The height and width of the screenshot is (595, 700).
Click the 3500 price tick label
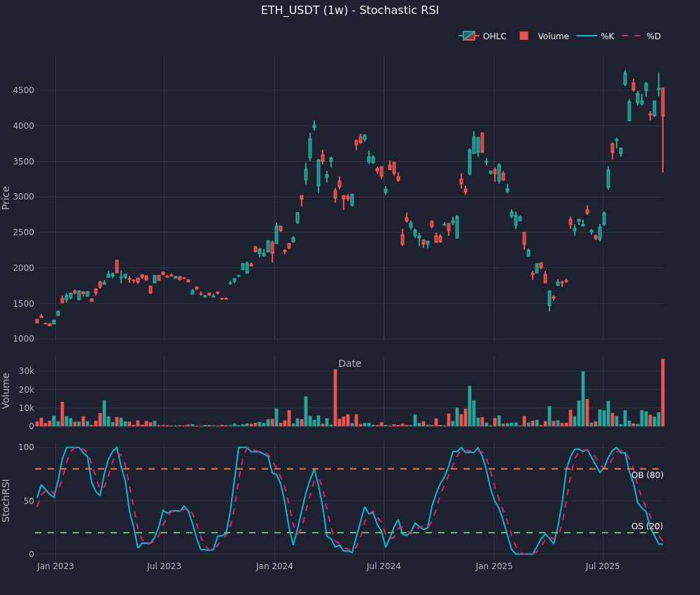[x=23, y=162]
